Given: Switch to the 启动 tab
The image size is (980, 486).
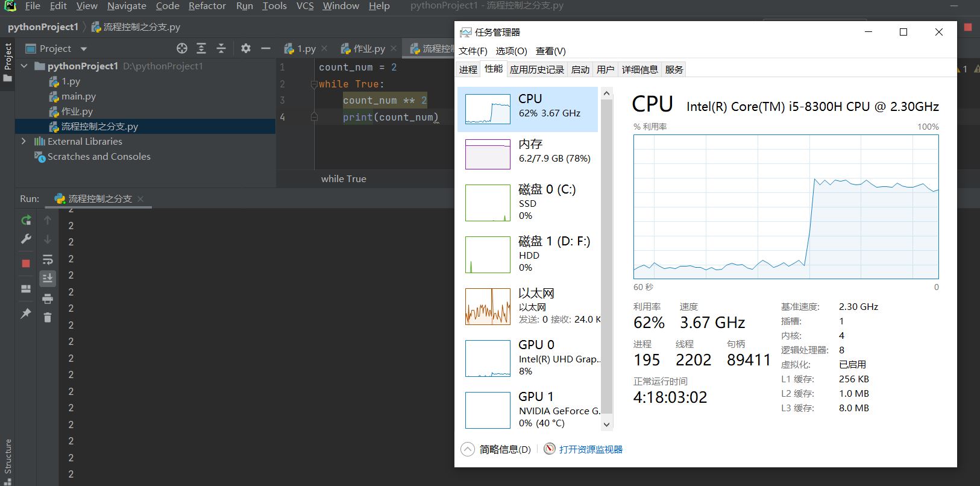Looking at the screenshot, I should (x=580, y=69).
